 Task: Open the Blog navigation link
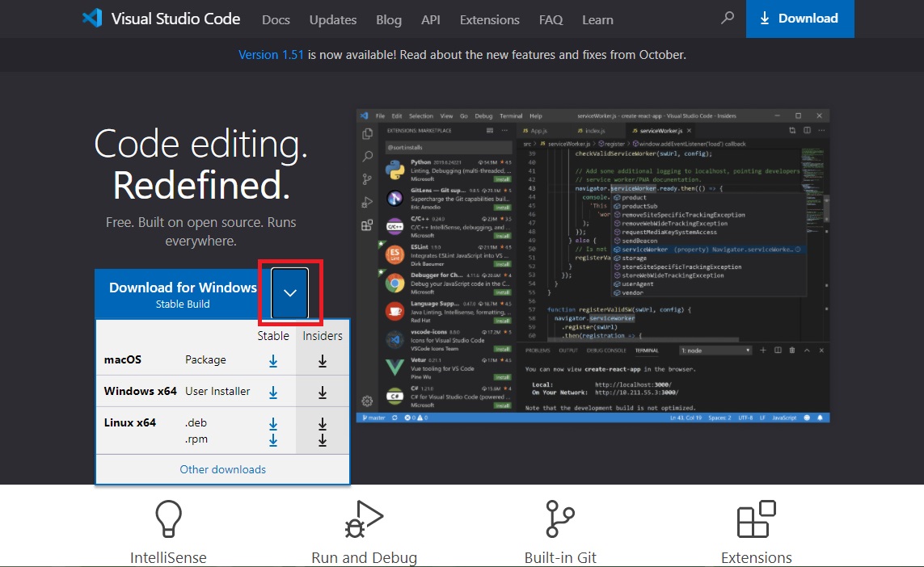click(x=389, y=19)
